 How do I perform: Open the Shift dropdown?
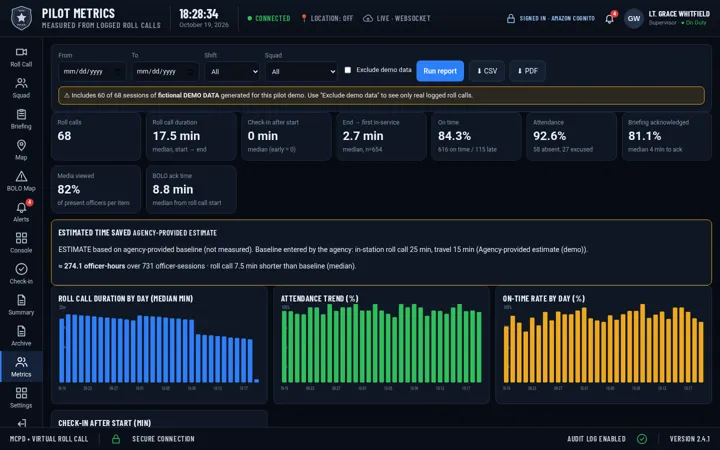[232, 72]
